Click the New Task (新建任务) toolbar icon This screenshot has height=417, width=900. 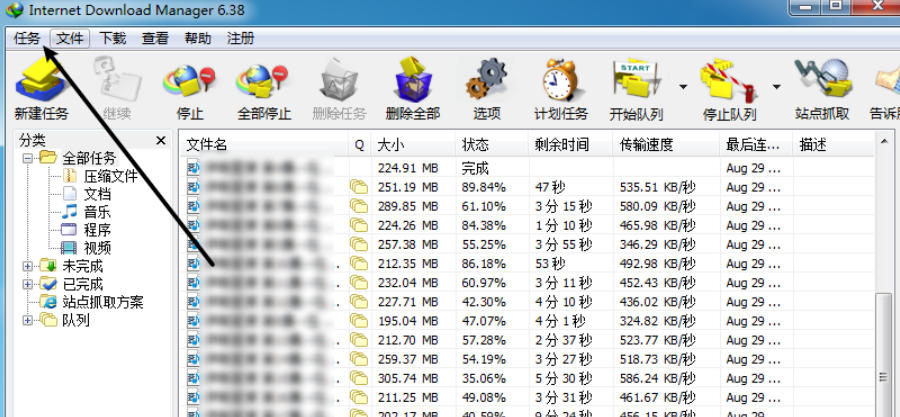(x=40, y=82)
